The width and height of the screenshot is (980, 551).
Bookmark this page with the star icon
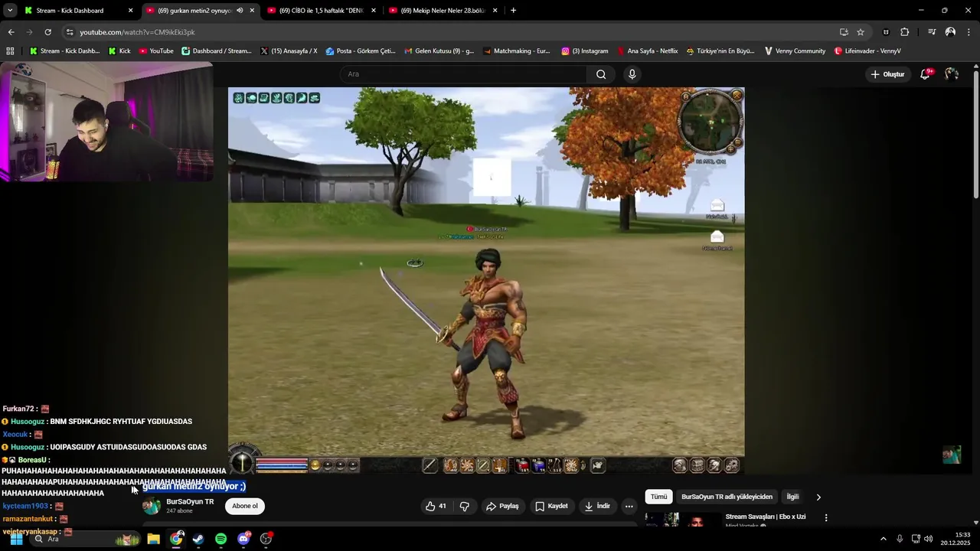pyautogui.click(x=861, y=32)
